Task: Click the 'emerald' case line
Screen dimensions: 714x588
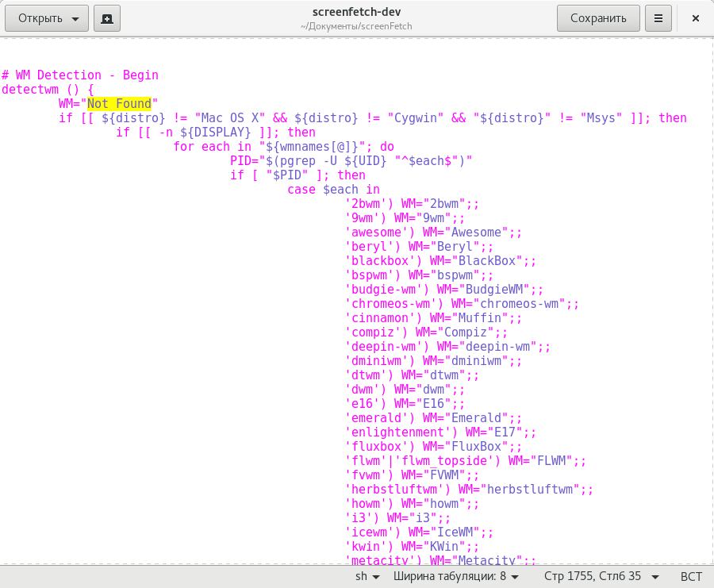Action: point(433,417)
